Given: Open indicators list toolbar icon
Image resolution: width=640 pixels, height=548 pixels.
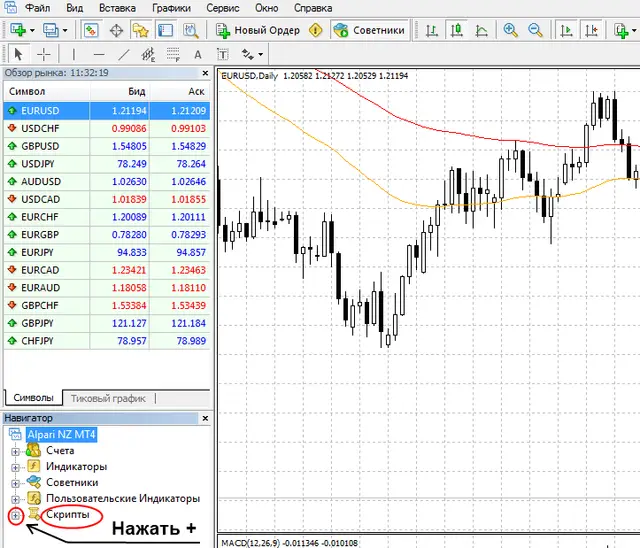Looking at the screenshot, I should 621,31.
